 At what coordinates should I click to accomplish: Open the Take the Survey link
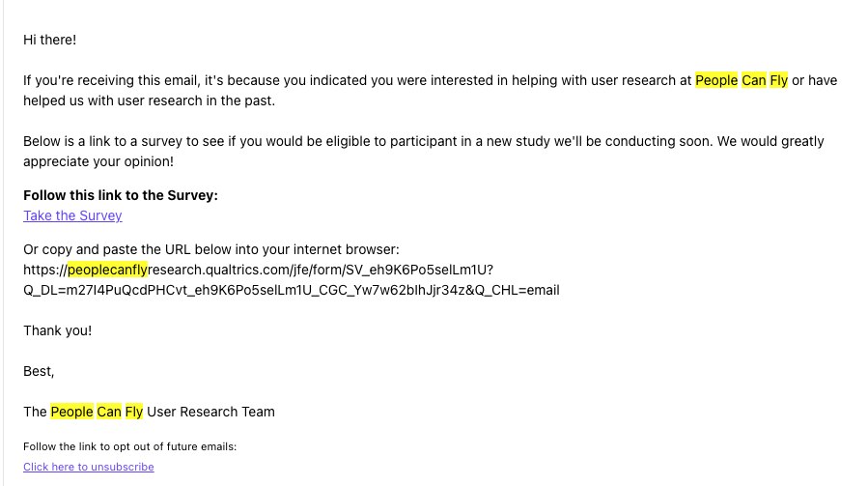[72, 215]
